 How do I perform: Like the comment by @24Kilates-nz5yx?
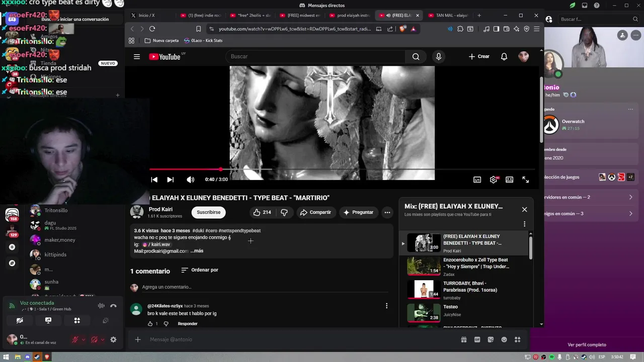[150, 324]
